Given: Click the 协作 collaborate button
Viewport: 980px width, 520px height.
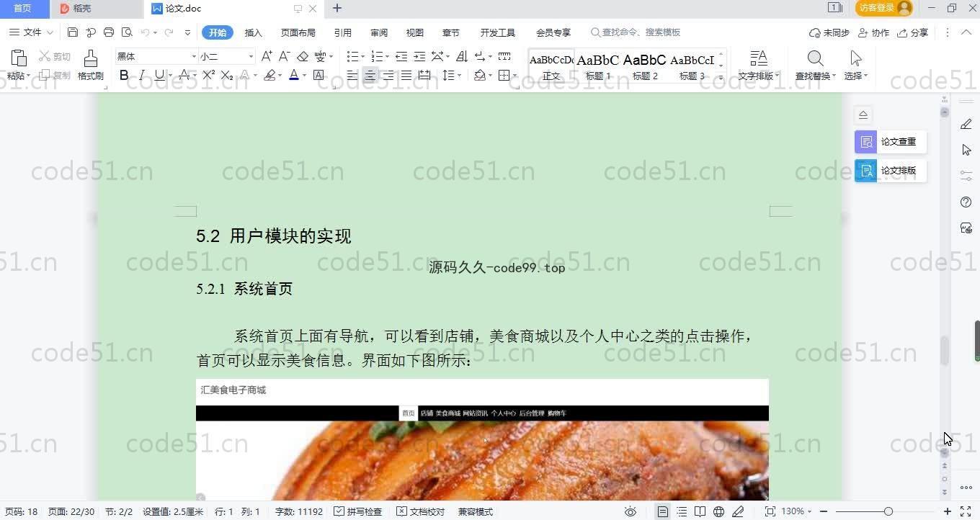Looking at the screenshot, I should 874,32.
